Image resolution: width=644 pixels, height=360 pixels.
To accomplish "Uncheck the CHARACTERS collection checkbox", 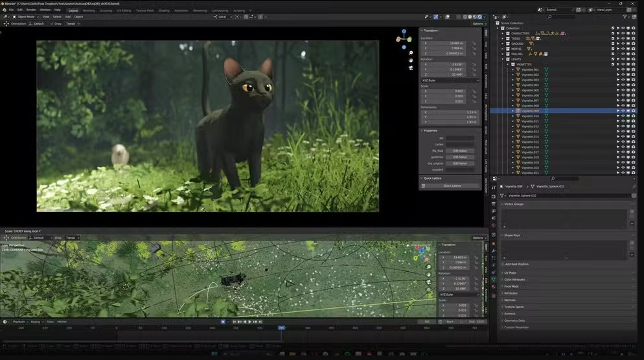I will 613,33.
